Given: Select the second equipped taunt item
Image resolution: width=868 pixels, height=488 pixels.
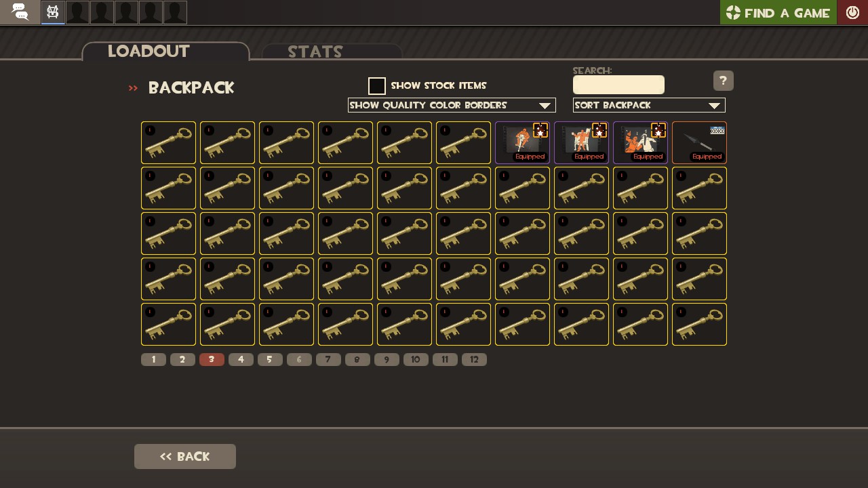Looking at the screenshot, I should [581, 143].
